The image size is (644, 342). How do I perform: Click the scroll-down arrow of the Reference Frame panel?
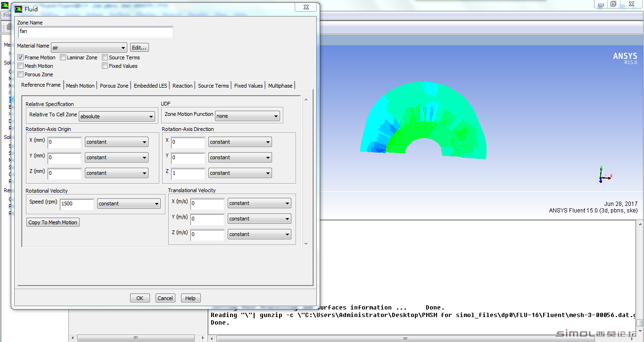click(306, 244)
